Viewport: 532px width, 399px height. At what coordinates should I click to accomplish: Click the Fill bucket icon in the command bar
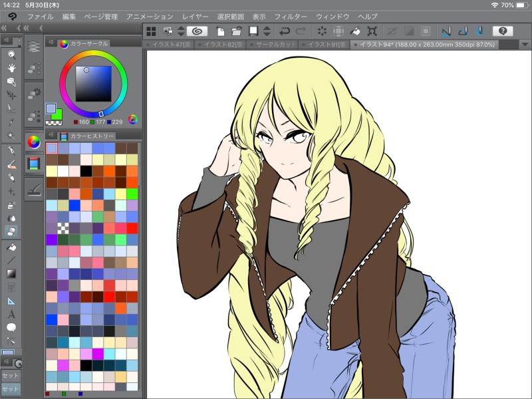[x=356, y=31]
